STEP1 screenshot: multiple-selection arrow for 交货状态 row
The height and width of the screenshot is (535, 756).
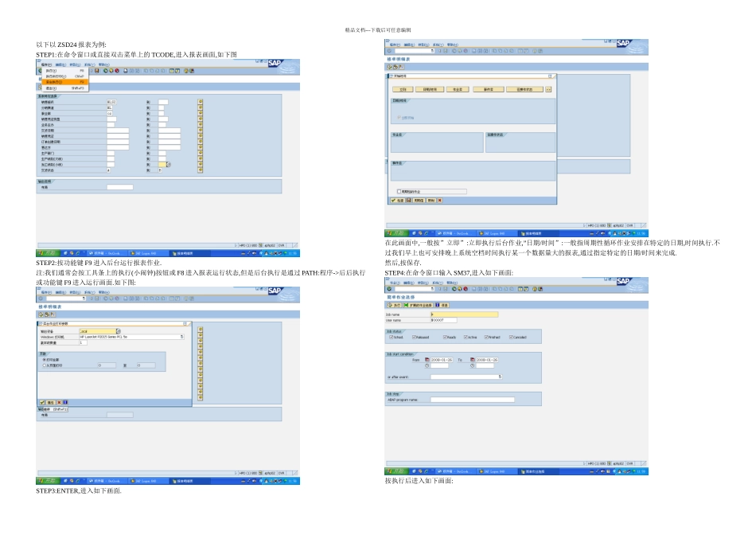[200, 170]
